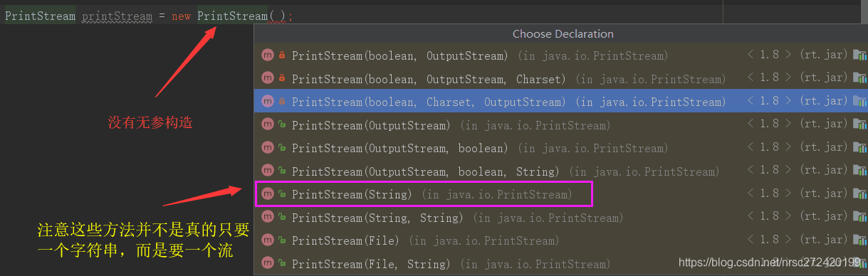868x276 pixels.
Task: Click the Choose Declaration popup title
Action: click(x=563, y=33)
